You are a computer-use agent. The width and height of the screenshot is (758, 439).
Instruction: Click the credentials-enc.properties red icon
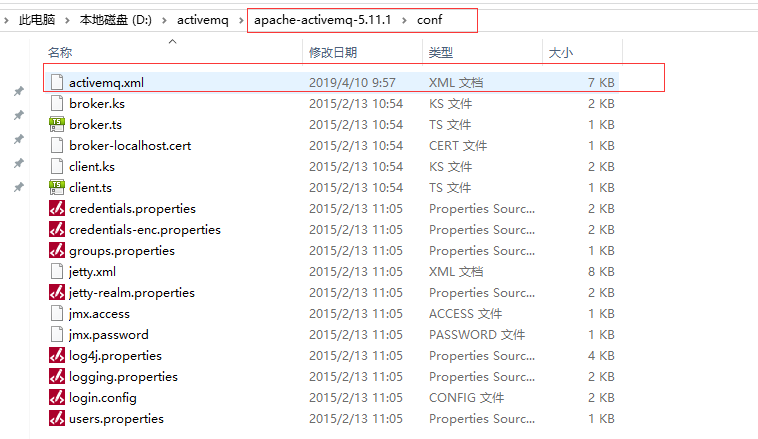pos(57,229)
